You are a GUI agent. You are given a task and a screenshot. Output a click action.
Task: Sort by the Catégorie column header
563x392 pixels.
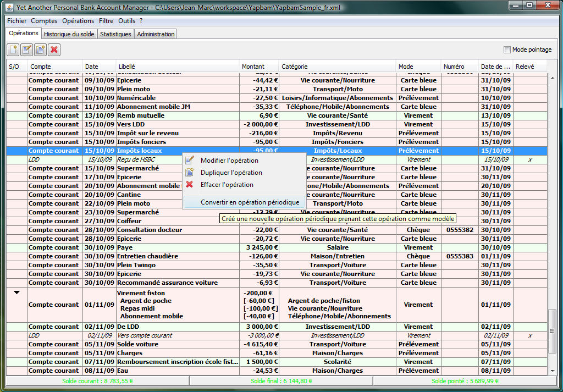[x=338, y=67]
